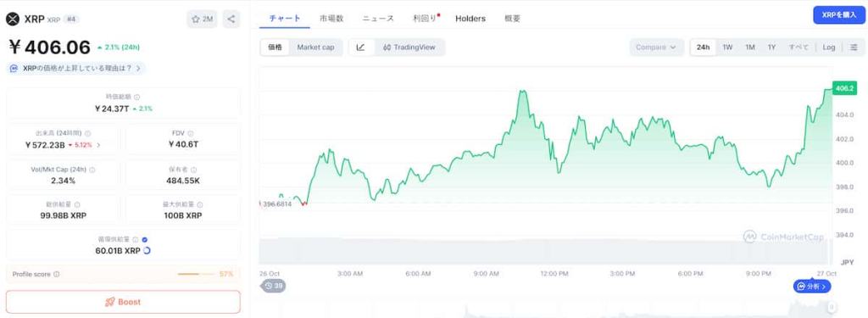868x318 pixels.
Task: Open info icon next to 時価総額 label
Action: pos(137,97)
